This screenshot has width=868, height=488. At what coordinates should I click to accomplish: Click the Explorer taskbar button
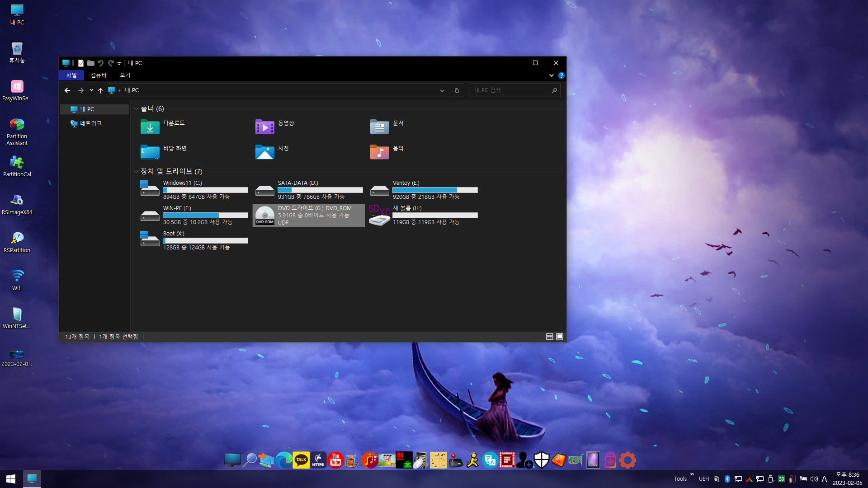[x=32, y=479]
